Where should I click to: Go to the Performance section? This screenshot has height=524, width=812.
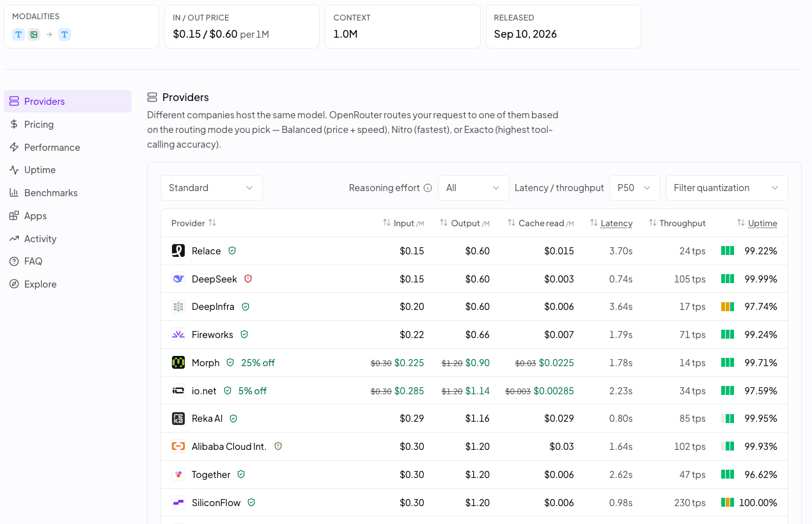pos(68,147)
